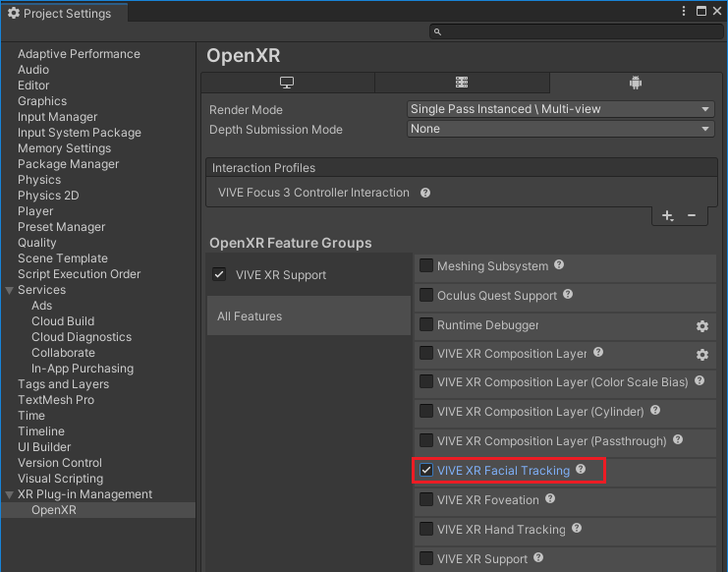728x572 pixels.
Task: Open Physics 2D settings
Action: point(48,196)
